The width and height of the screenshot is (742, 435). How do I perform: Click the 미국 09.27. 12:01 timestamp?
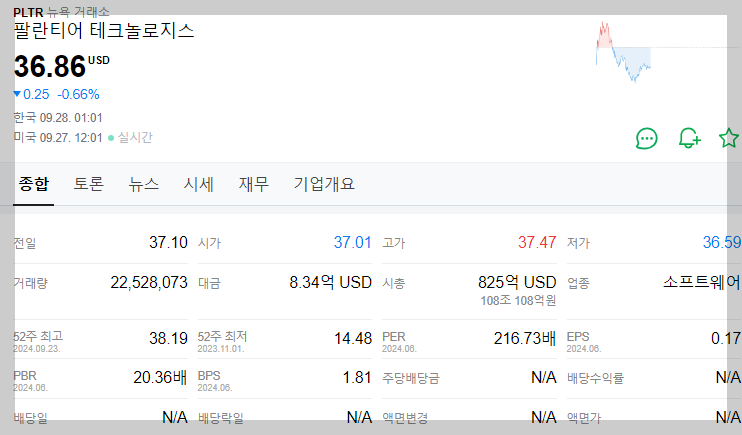click(58, 138)
